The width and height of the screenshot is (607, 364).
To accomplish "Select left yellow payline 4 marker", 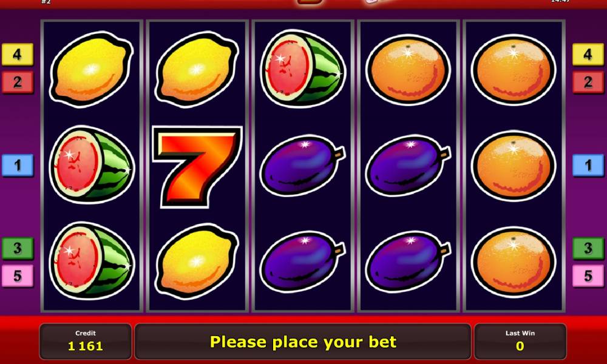I will click(x=18, y=54).
